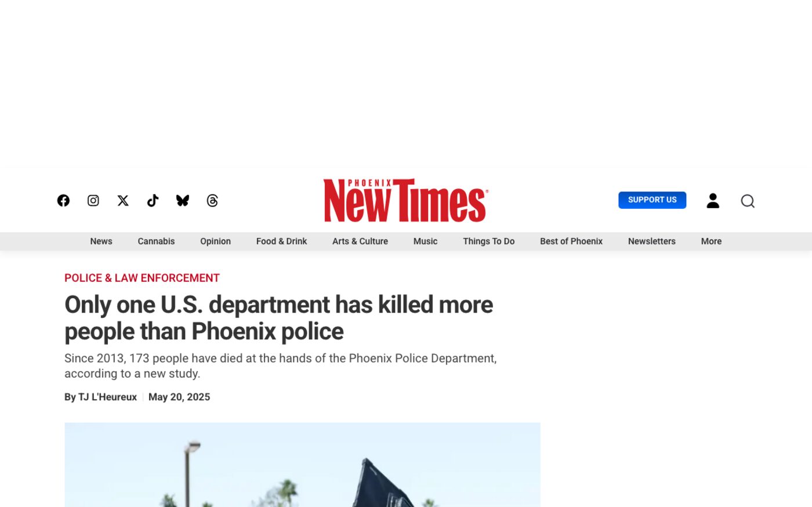Screen dimensions: 812x507
Task: Open the article's lead photo
Action: 302,465
